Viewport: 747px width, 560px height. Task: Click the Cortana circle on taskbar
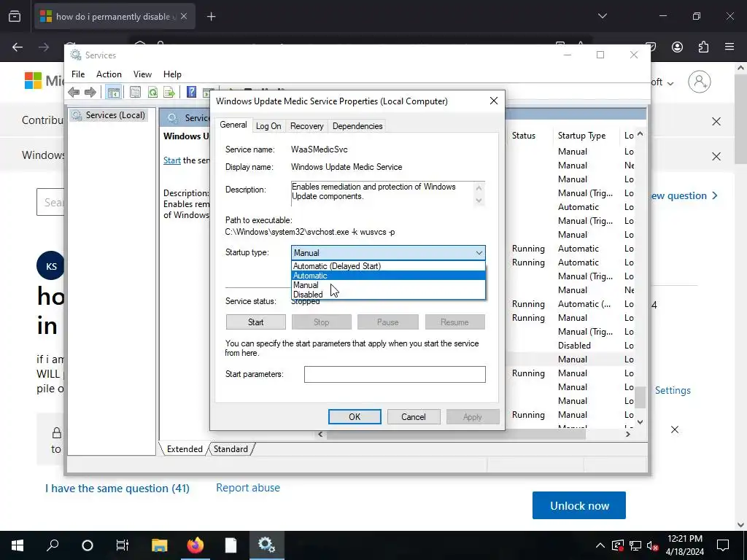pos(88,545)
